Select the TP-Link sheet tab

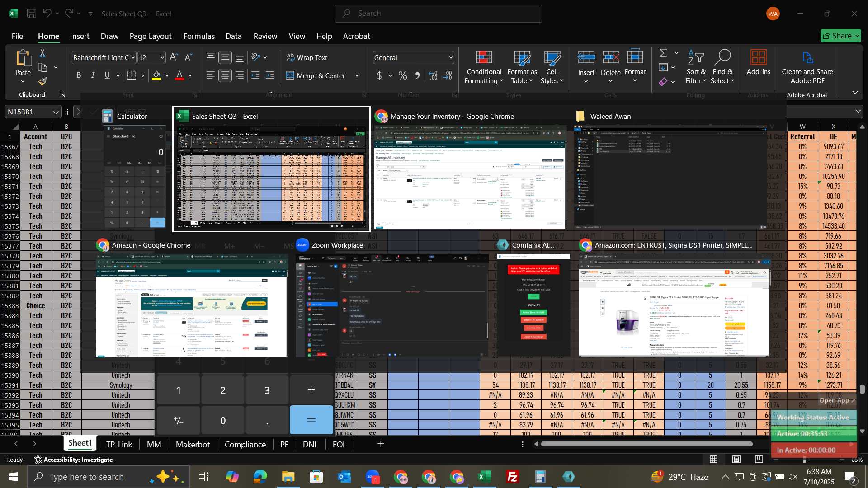[119, 444]
